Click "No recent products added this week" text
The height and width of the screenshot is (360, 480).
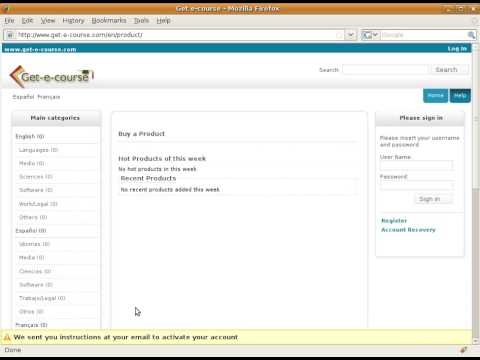point(170,190)
